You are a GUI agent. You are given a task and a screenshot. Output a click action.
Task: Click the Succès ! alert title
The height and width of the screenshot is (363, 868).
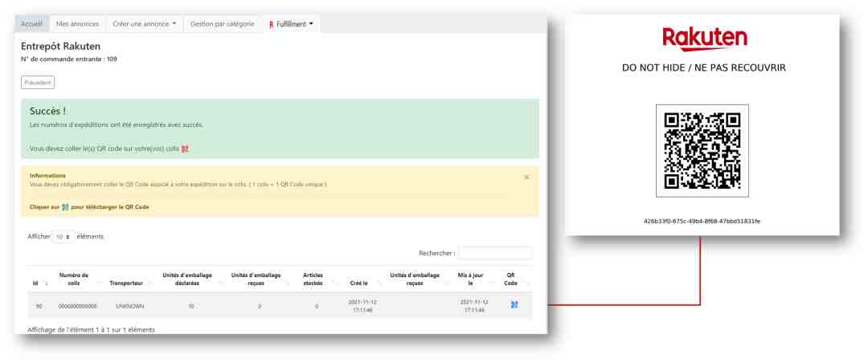[47, 111]
